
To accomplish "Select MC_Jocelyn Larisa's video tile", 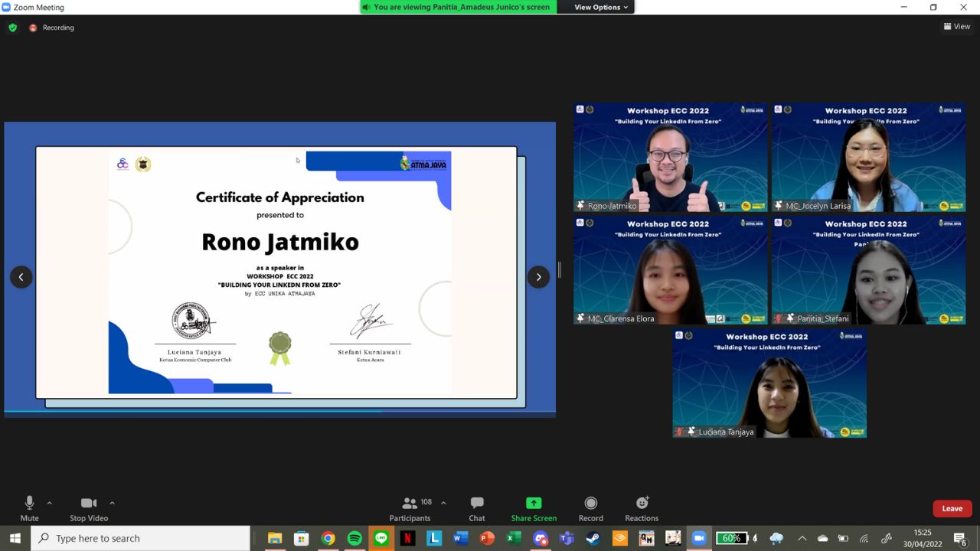I will [x=868, y=158].
